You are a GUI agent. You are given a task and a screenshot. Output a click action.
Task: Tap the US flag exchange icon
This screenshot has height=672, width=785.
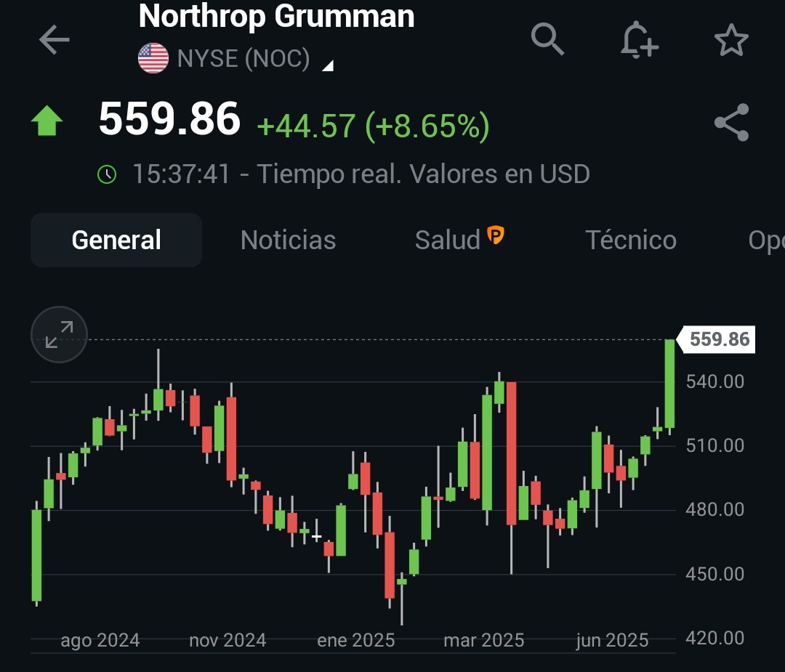153,58
